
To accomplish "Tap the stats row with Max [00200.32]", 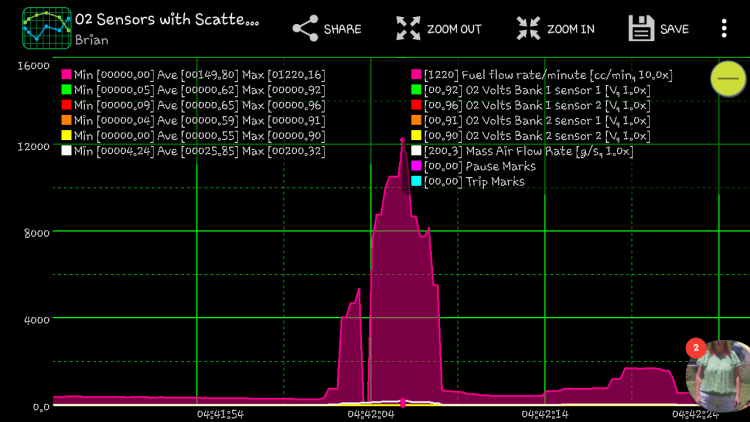I will [x=194, y=151].
